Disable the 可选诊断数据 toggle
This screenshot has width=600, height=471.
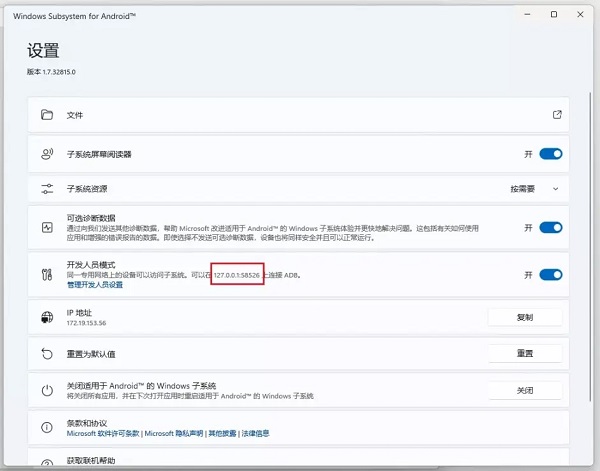(551, 228)
